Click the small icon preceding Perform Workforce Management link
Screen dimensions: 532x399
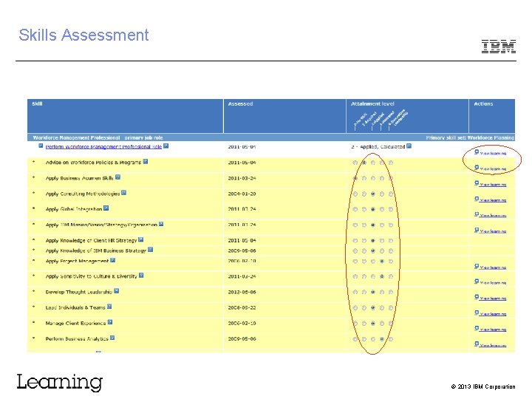[x=41, y=146]
